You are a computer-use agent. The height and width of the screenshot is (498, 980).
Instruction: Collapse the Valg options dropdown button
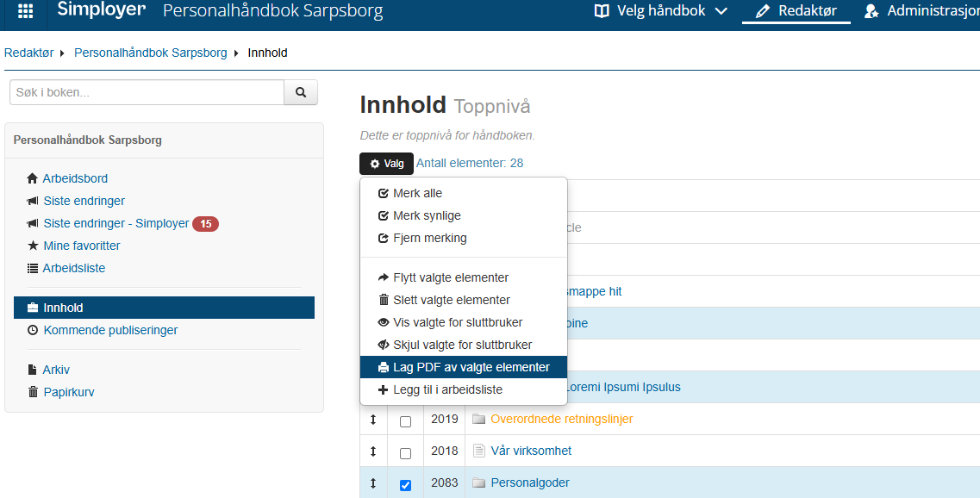pos(386,164)
